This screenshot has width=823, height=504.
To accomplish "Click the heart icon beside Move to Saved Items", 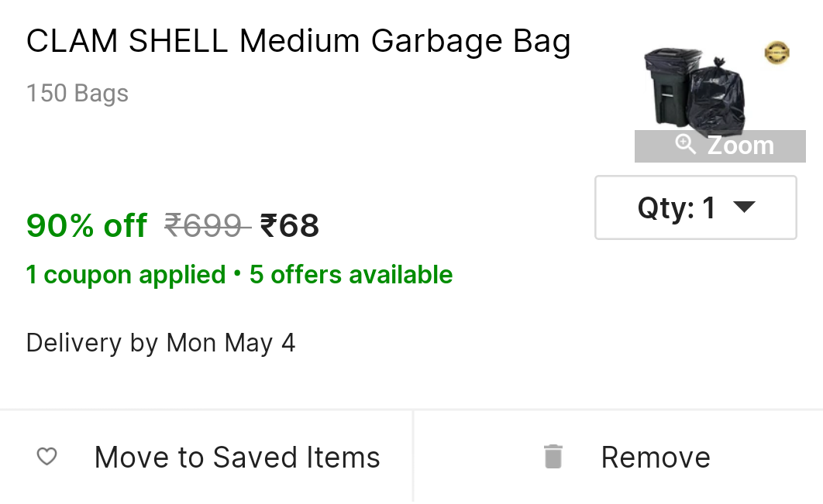I will coord(47,457).
